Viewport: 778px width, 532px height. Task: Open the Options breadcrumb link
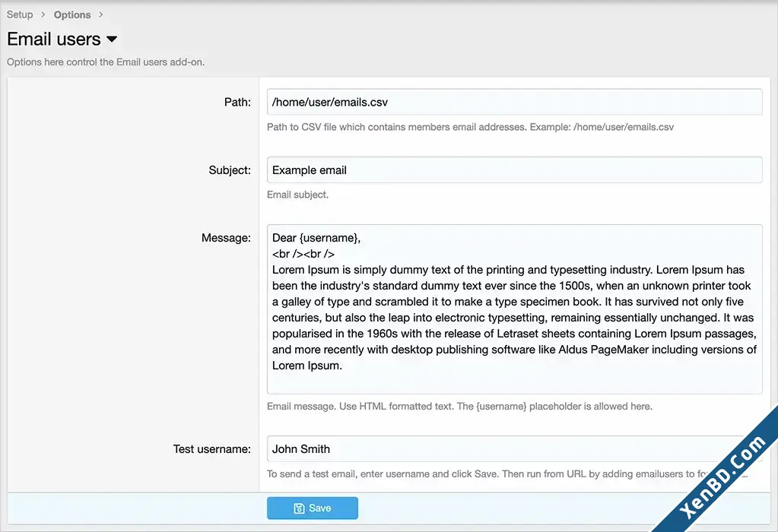point(72,15)
